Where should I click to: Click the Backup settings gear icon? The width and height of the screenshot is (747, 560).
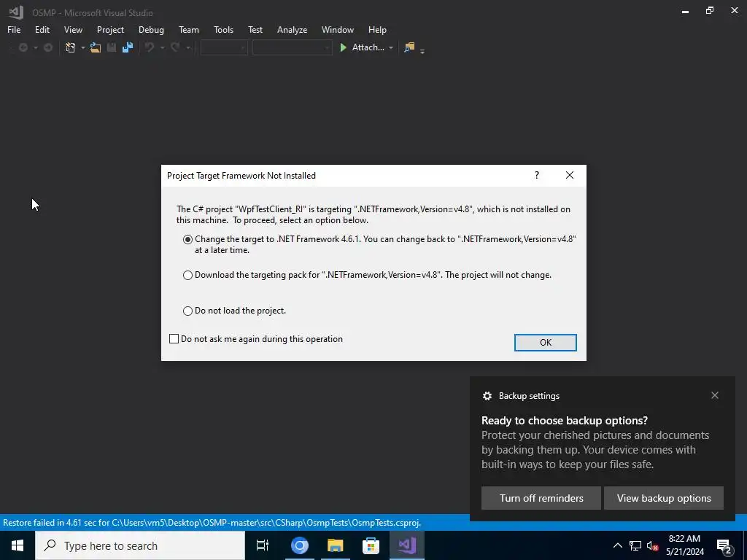487,396
